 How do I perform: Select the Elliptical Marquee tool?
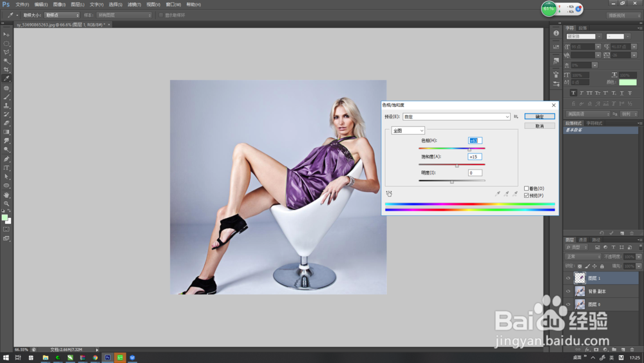6,44
